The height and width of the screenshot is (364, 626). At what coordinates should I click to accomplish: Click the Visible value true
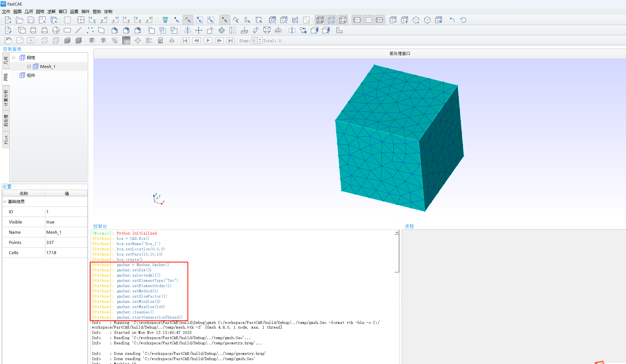66,222
